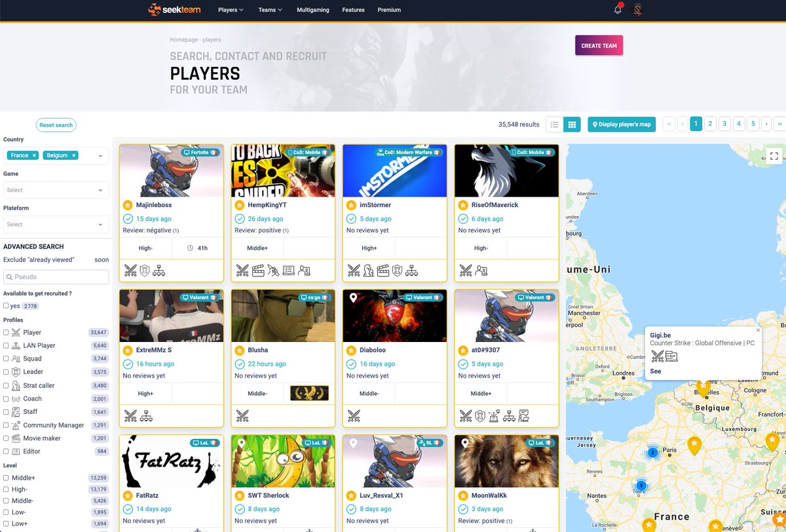Image resolution: width=786 pixels, height=532 pixels.
Task: Expand the Players menu in navbar
Action: [x=231, y=10]
